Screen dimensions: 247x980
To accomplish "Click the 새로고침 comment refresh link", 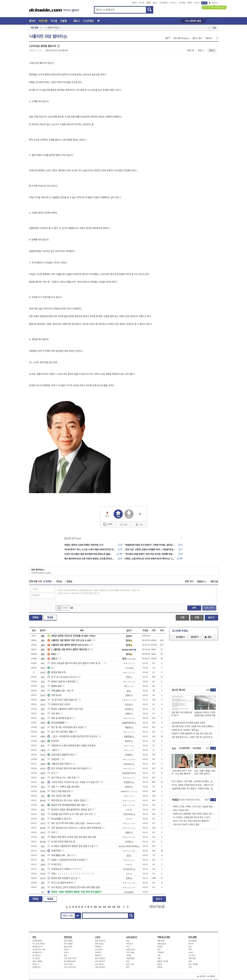I will pos(214,581).
